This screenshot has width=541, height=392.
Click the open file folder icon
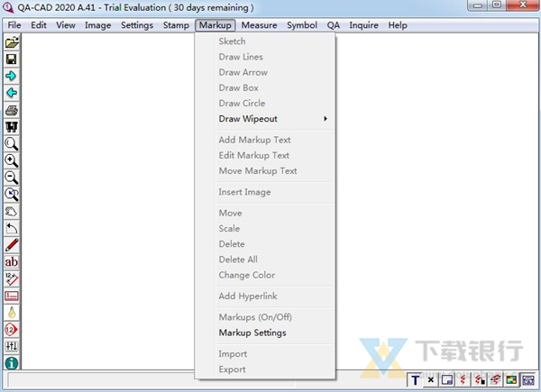12,42
